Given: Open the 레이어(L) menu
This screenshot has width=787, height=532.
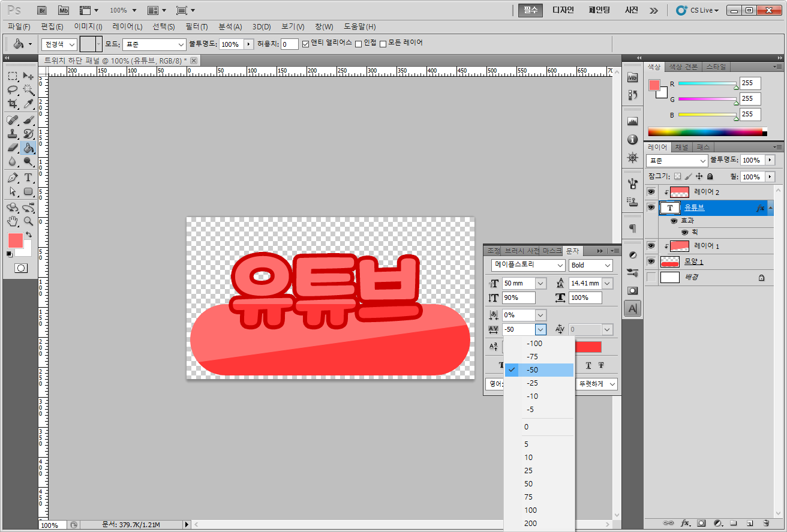Looking at the screenshot, I should (127, 27).
